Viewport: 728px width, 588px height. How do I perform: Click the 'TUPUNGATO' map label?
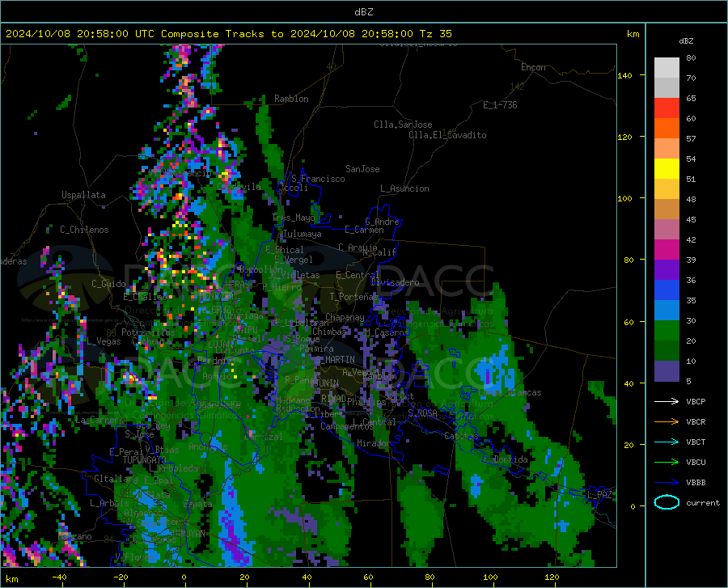click(x=145, y=460)
